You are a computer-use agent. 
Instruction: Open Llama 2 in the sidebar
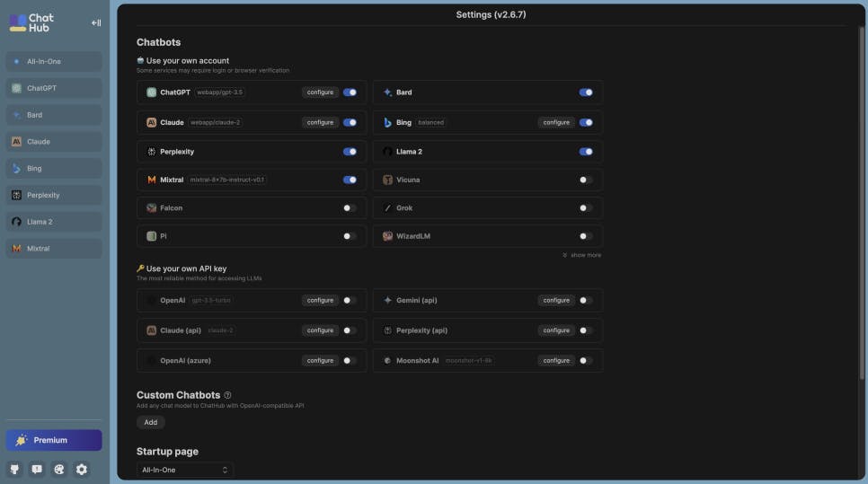(x=54, y=222)
